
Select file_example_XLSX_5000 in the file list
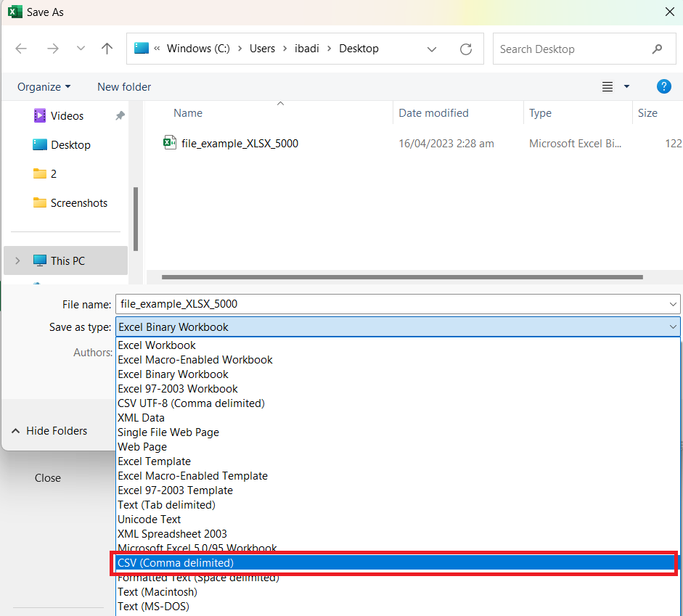(240, 144)
